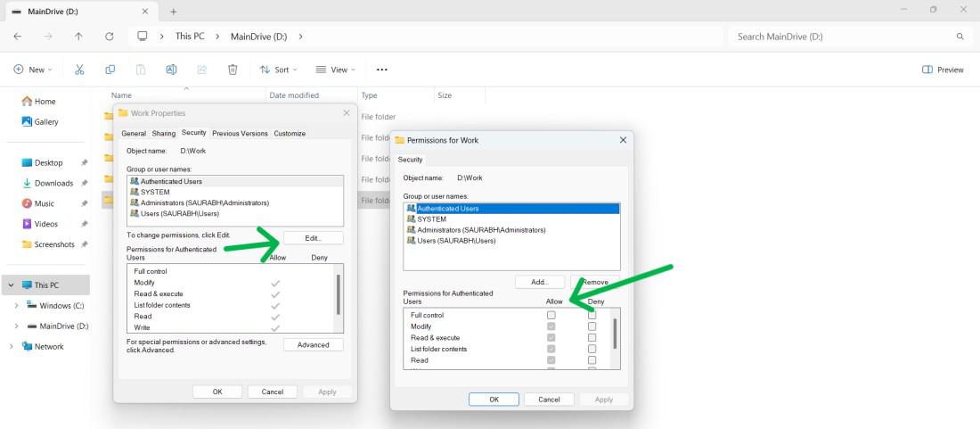980x429 pixels.
Task: Collapse the This PC tree node
Action: coord(11,285)
